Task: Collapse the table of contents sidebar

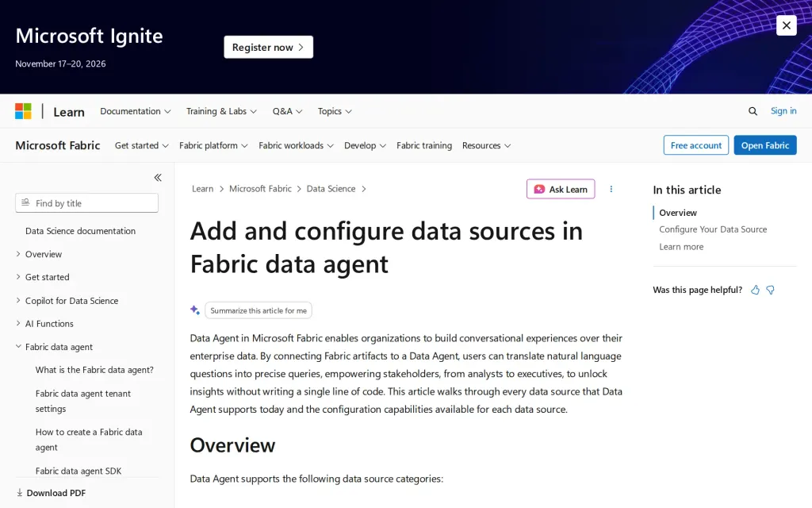Action: click(158, 178)
